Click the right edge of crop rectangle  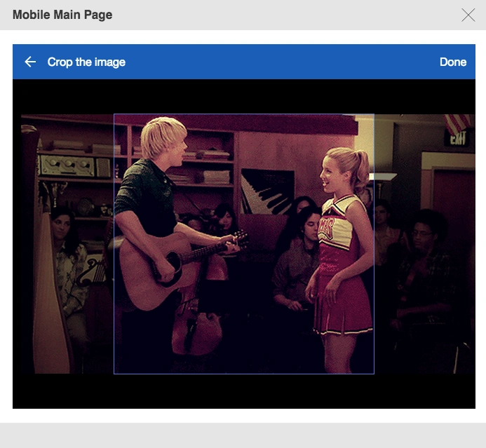coord(374,244)
